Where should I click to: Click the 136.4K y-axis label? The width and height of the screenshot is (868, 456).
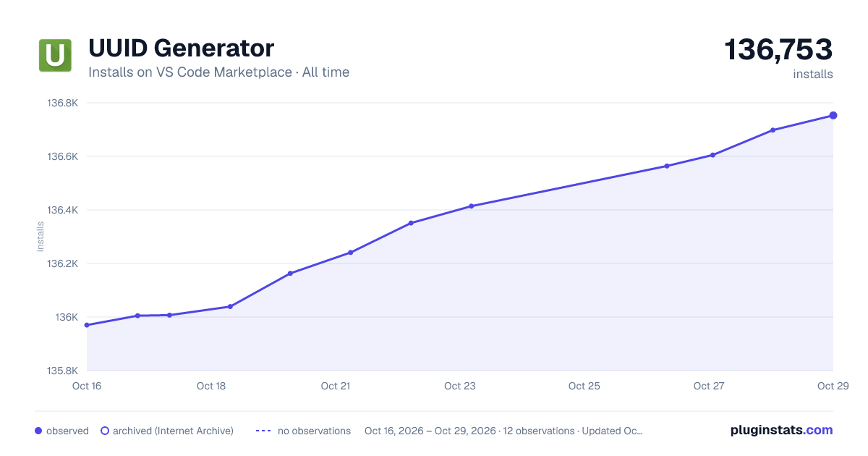pos(62,211)
